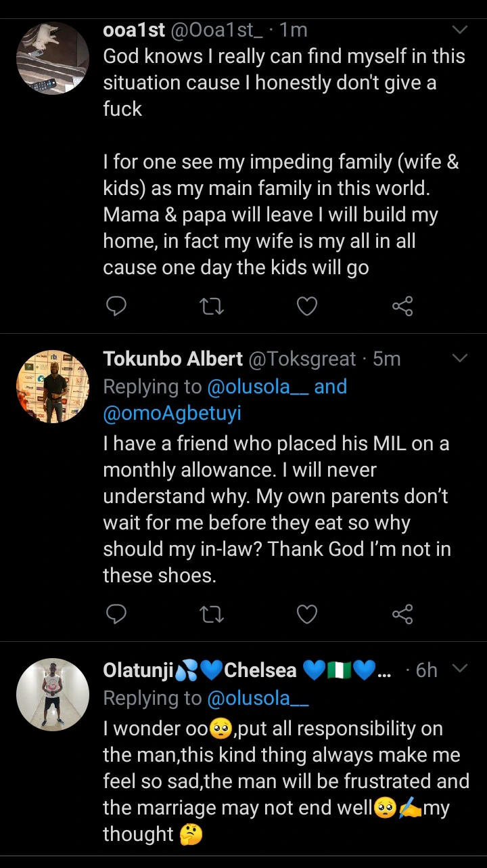Open @olusola__ mention in Olatunji's reply
Image resolution: width=487 pixels, height=868 pixels.
(258, 698)
